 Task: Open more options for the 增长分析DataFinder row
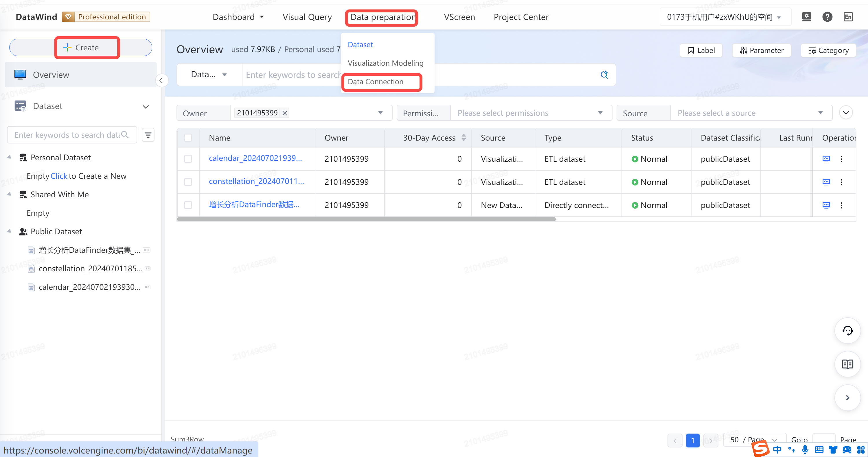click(x=841, y=205)
